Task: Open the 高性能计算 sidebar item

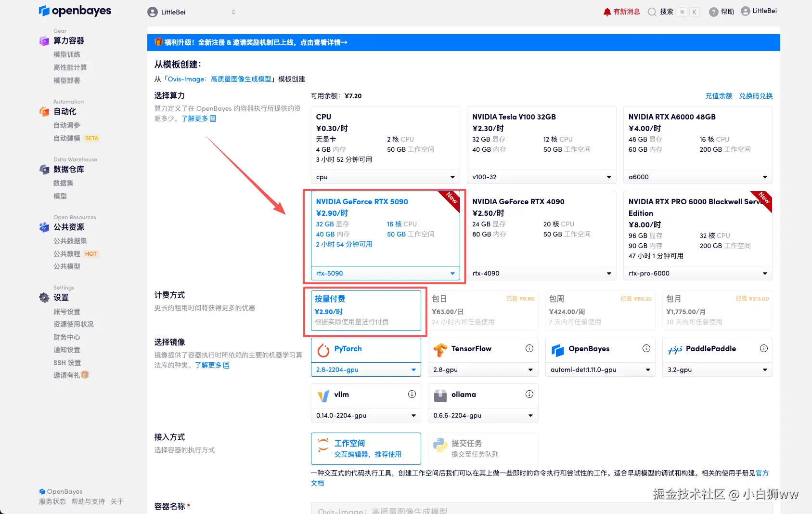Action: coord(70,67)
